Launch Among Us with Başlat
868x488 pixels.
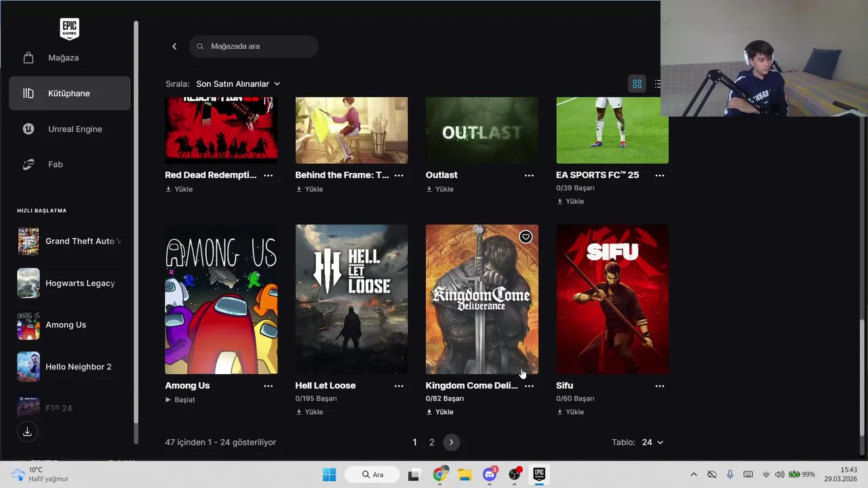[180, 400]
